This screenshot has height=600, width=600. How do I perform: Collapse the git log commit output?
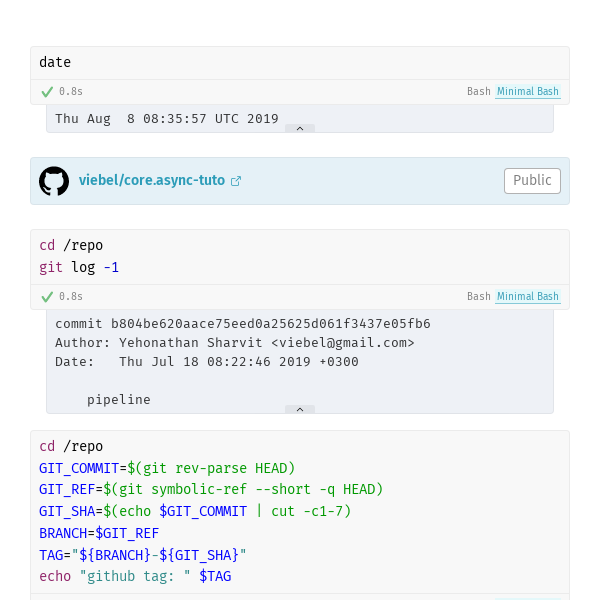tap(300, 409)
